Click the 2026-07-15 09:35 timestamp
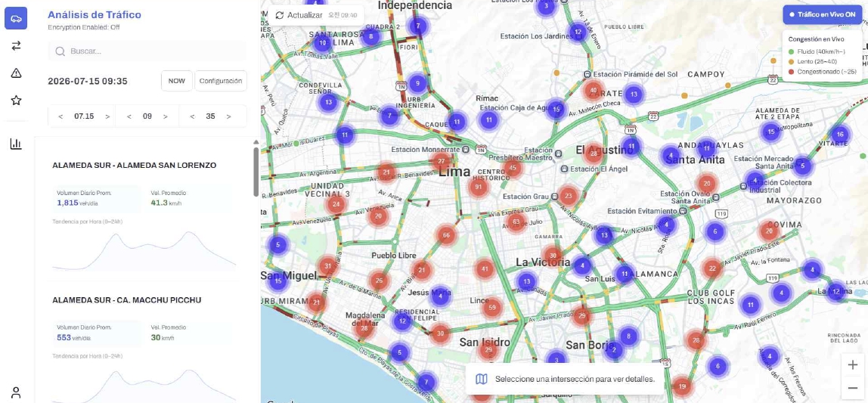Screen dimensions: 868x403 pyautogui.click(x=88, y=82)
